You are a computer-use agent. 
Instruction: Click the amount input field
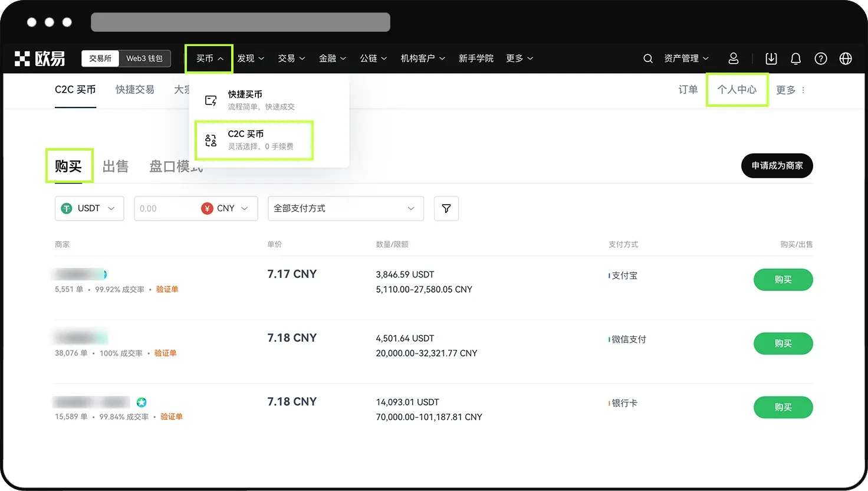pos(165,208)
